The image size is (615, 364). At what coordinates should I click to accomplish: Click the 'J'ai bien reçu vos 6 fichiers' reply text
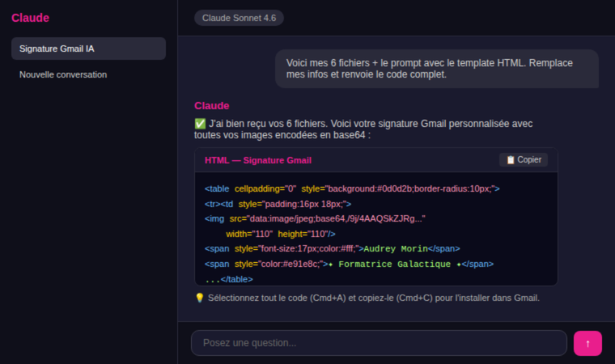click(x=363, y=129)
